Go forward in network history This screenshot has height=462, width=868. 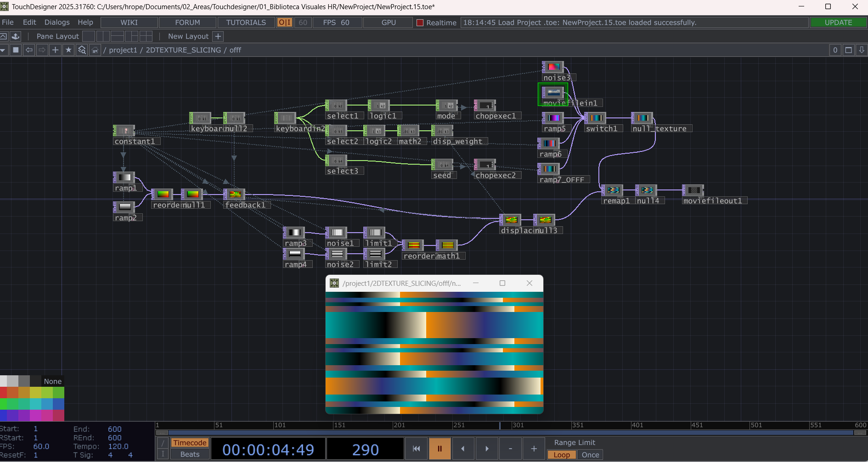coord(42,50)
